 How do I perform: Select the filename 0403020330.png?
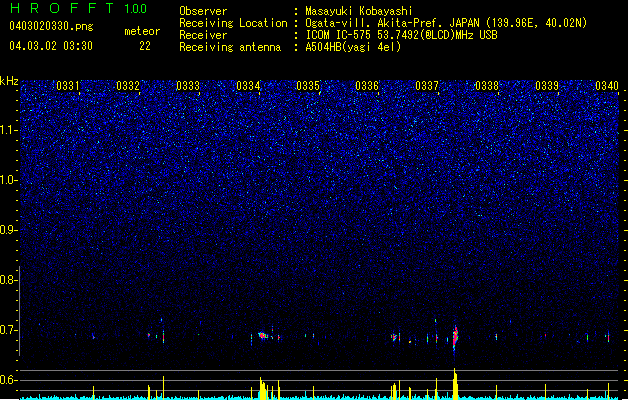pos(51,26)
